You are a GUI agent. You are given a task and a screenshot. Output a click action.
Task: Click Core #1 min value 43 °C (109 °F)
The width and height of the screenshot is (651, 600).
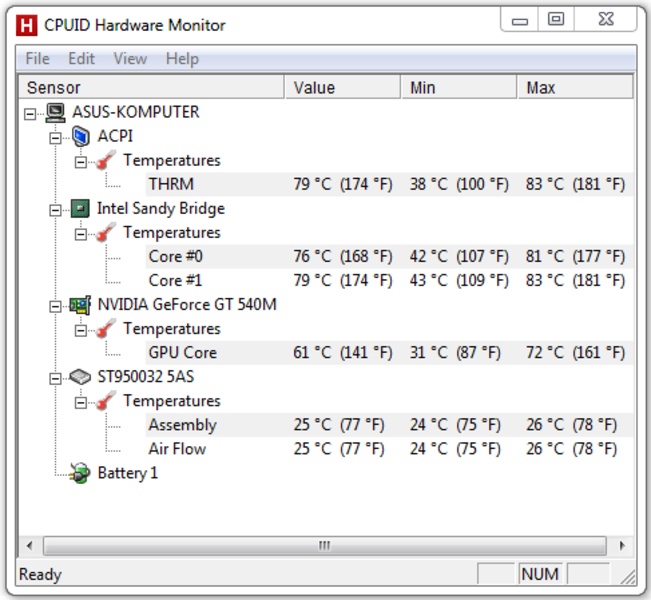[459, 281]
